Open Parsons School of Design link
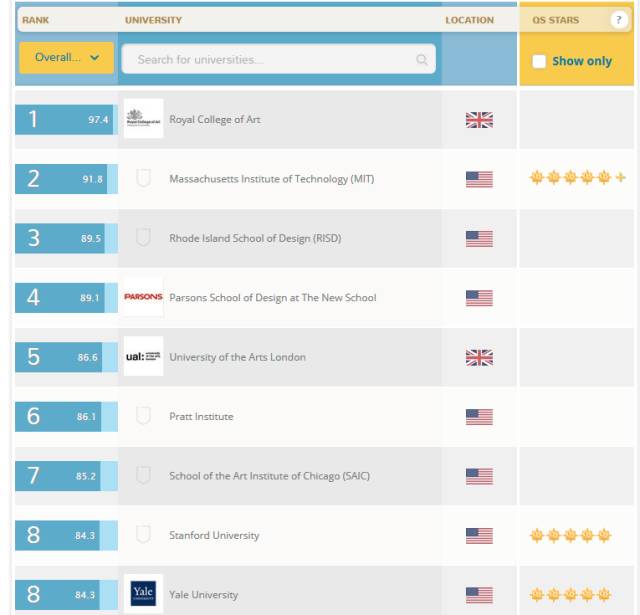The image size is (640, 615). [273, 298]
